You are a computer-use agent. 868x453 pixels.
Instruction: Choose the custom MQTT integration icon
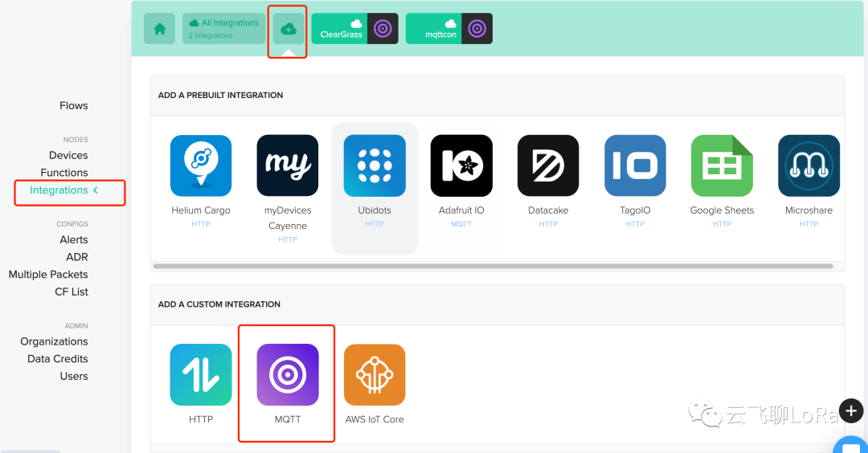coord(287,374)
